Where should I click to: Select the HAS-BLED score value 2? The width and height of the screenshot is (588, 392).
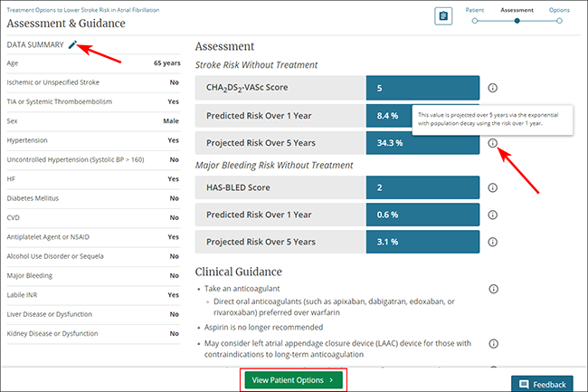click(x=422, y=187)
